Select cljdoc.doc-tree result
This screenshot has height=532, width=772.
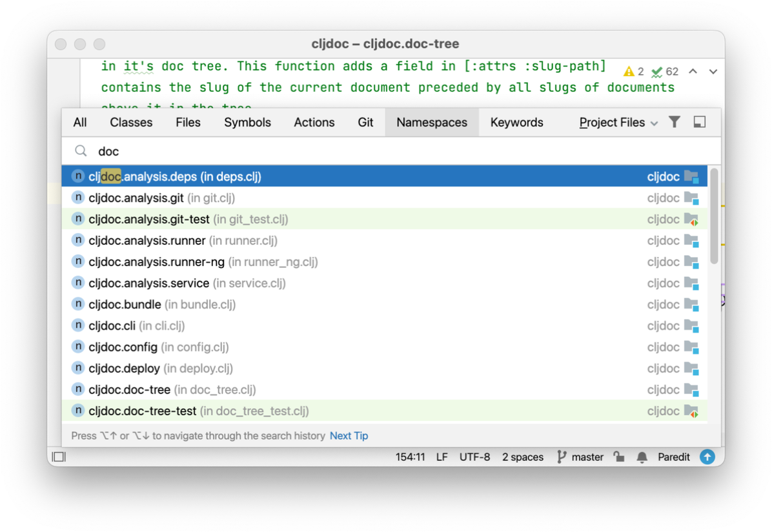click(x=385, y=390)
